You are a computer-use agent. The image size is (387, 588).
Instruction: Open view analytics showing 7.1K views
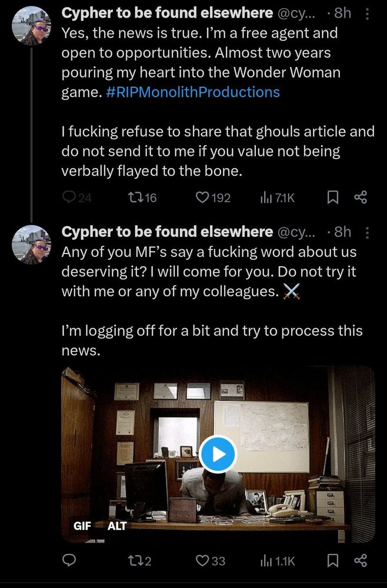269,198
